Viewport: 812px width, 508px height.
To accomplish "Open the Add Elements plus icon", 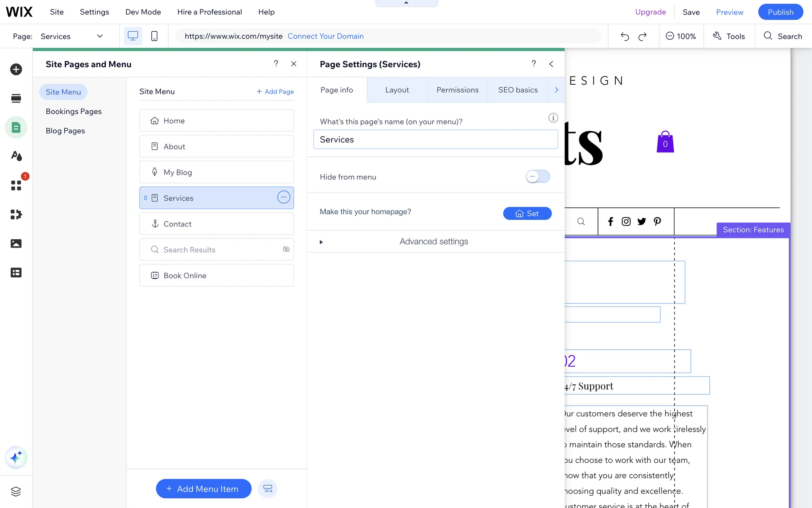I will click(x=16, y=69).
